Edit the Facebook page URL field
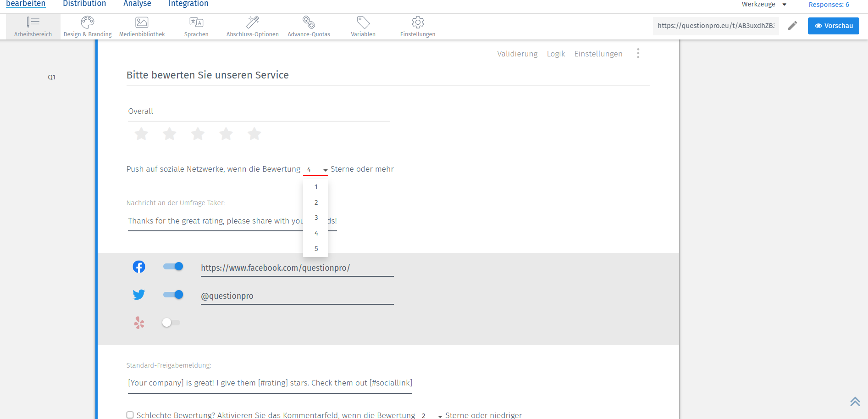 (x=297, y=268)
